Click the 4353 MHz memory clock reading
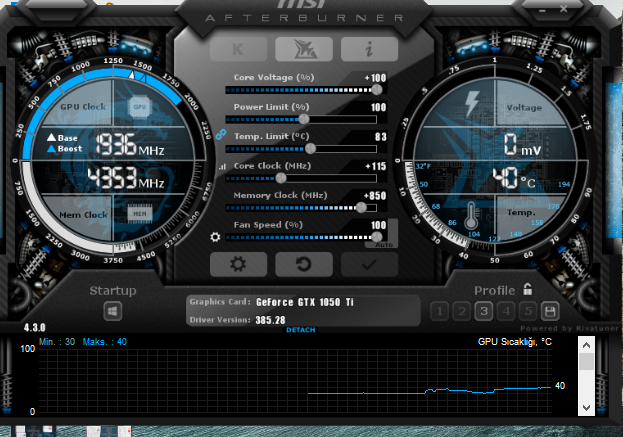The width and height of the screenshot is (623, 437). 126,178
